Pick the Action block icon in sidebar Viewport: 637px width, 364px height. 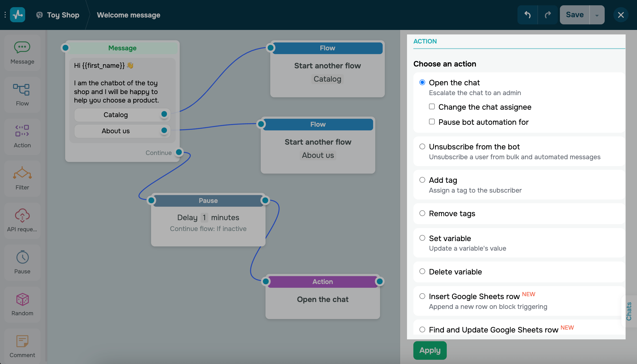tap(22, 131)
